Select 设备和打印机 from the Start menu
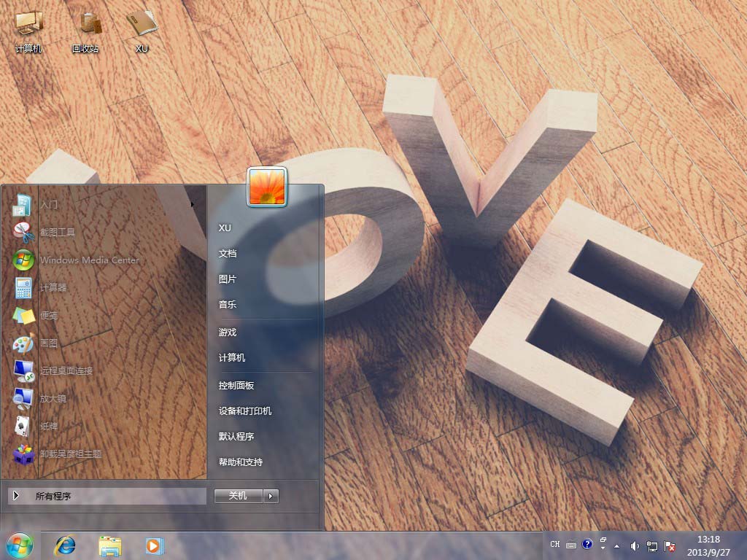747x560 pixels. click(x=245, y=411)
